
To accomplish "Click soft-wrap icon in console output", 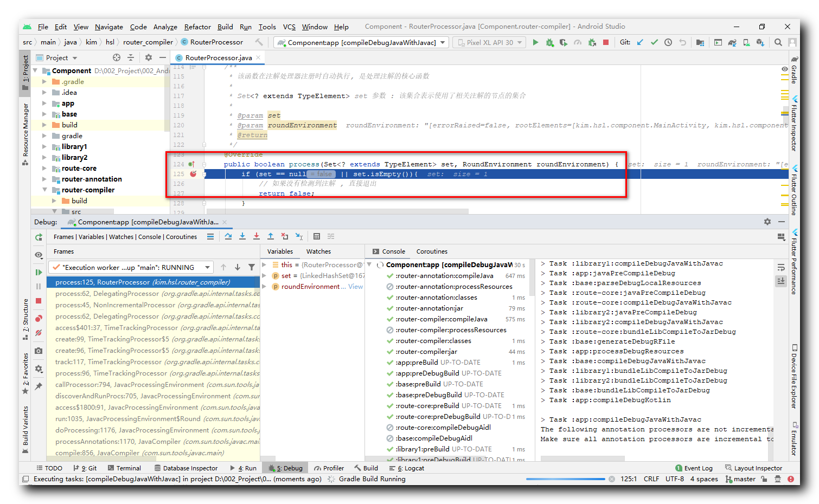I will 781,268.
